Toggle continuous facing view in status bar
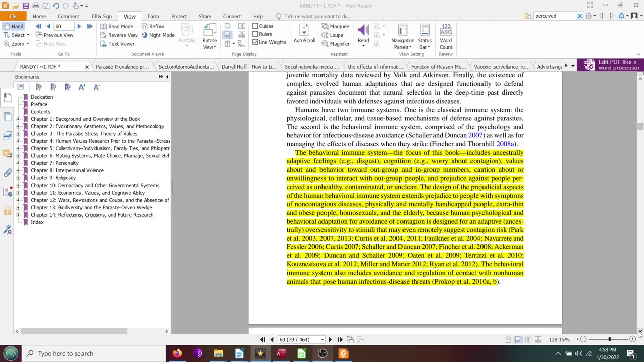 click(x=538, y=340)
